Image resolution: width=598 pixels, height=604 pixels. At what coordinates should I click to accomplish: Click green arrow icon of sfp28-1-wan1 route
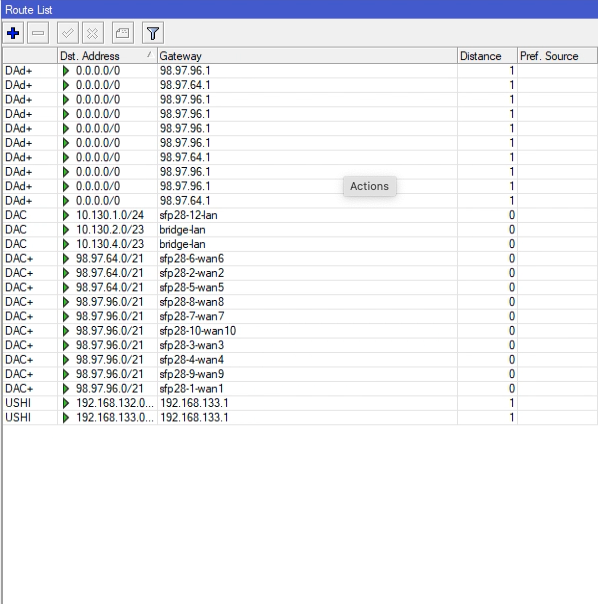coord(66,388)
